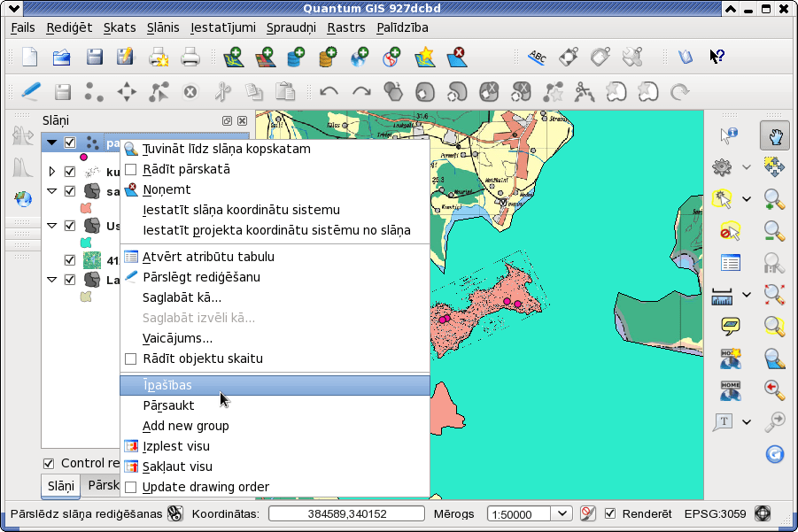Toggle editing pencil in digitizing toolbar
Image resolution: width=798 pixels, height=532 pixels.
(31, 92)
